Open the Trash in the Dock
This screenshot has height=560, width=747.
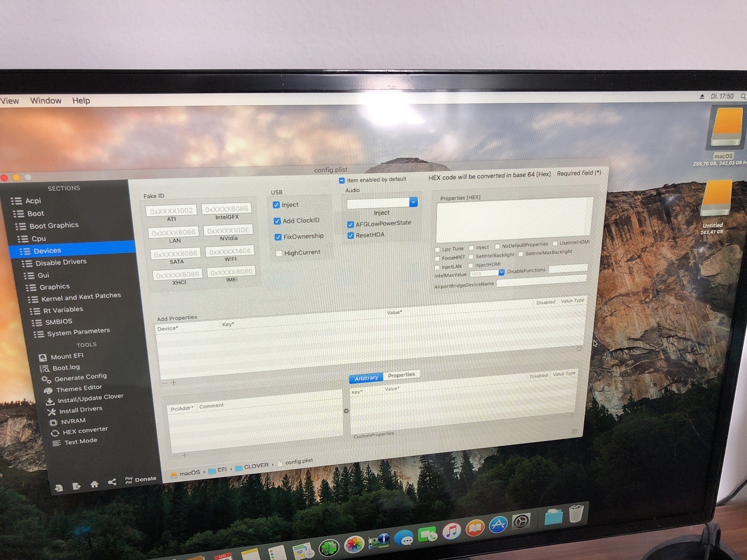coord(576,513)
